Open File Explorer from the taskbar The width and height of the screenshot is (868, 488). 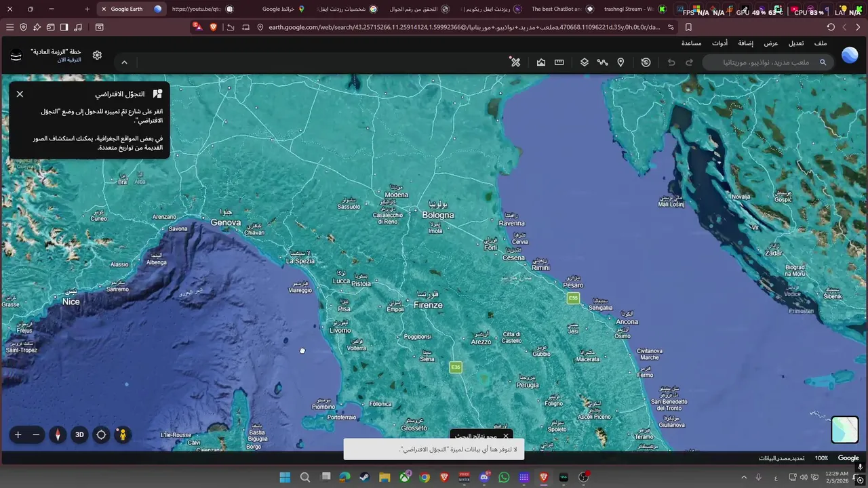pos(384,477)
